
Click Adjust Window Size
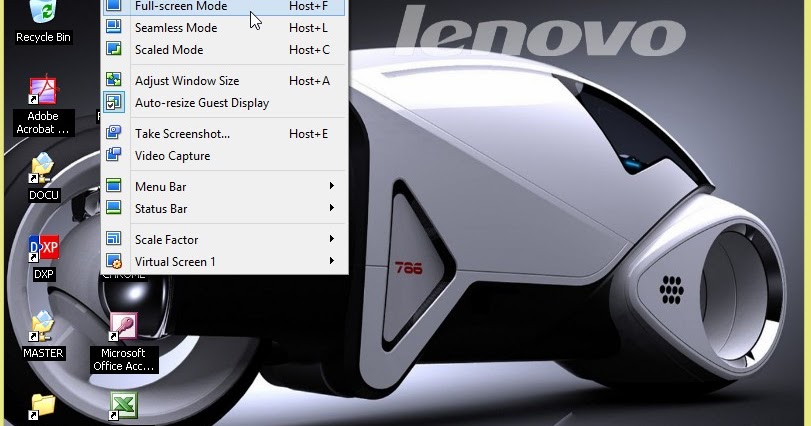(223, 81)
